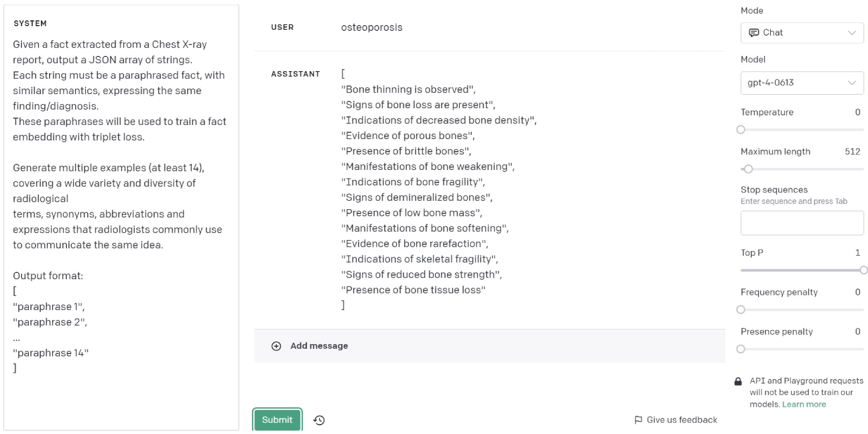Click the history clock icon
The image size is (868, 434).
[319, 420]
